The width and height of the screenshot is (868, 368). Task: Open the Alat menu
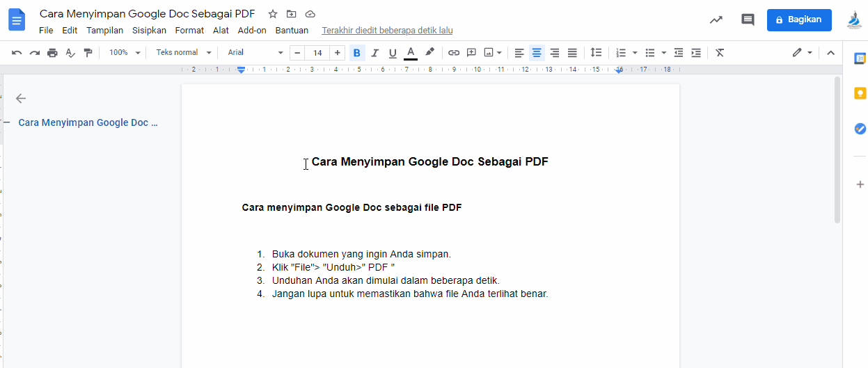[221, 31]
